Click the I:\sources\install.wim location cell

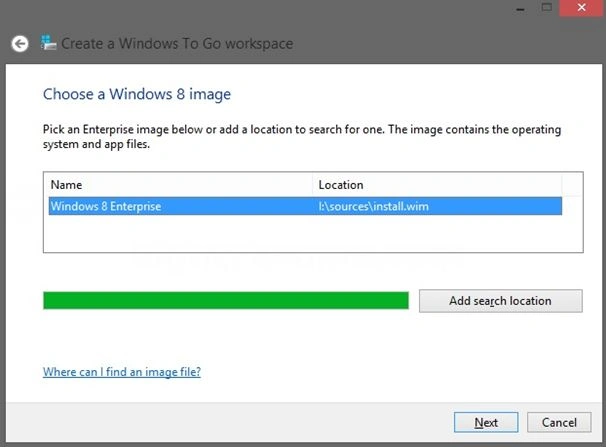pos(374,206)
